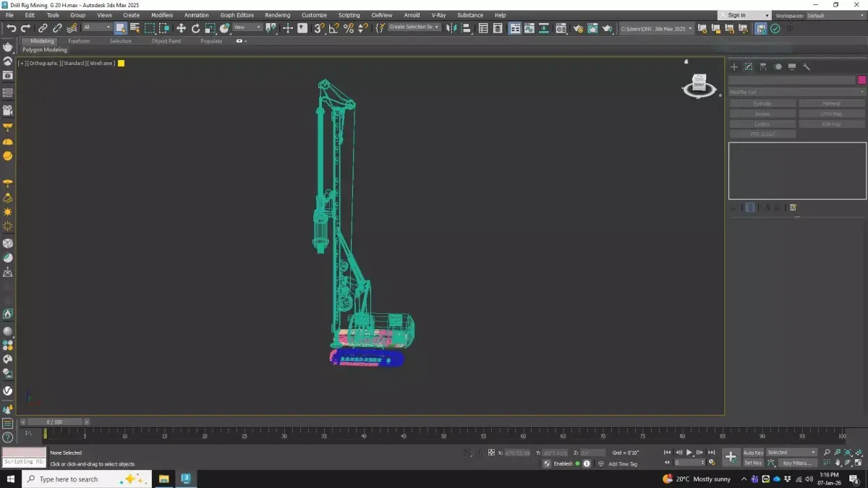Open the Hierarchy panel in command panel
This screenshot has height=488, width=868.
click(763, 67)
